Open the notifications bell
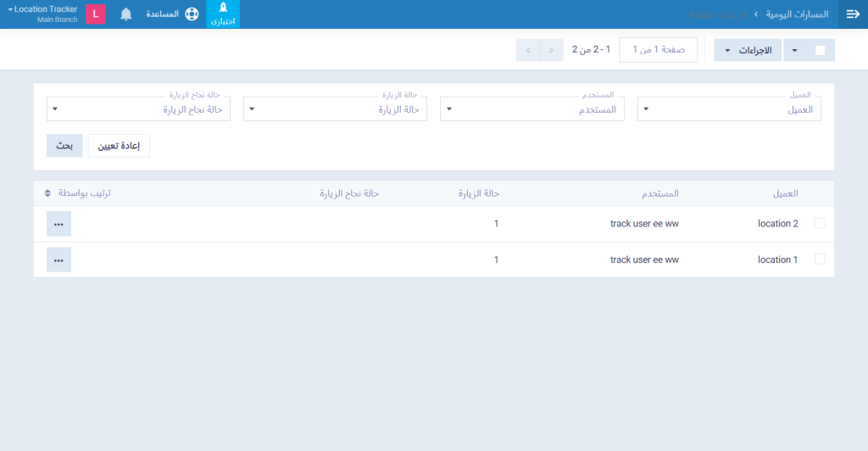 click(x=126, y=14)
